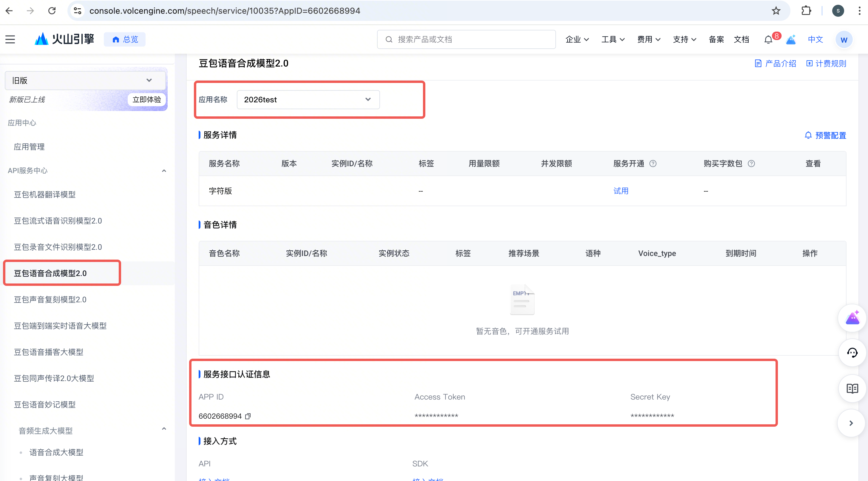Open the 备案 menu item

pos(716,39)
